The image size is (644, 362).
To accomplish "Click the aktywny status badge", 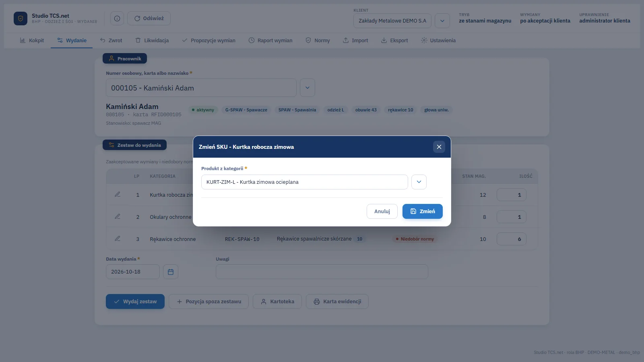I will click(x=203, y=110).
